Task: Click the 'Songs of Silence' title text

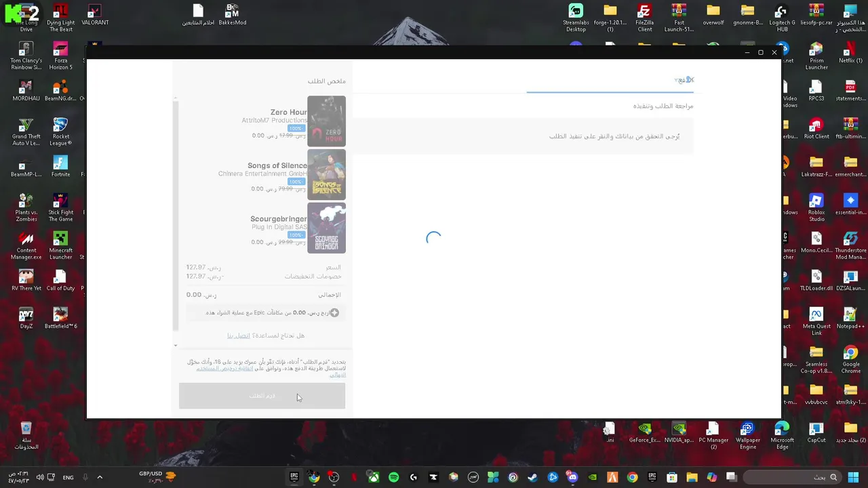Action: coord(277,165)
